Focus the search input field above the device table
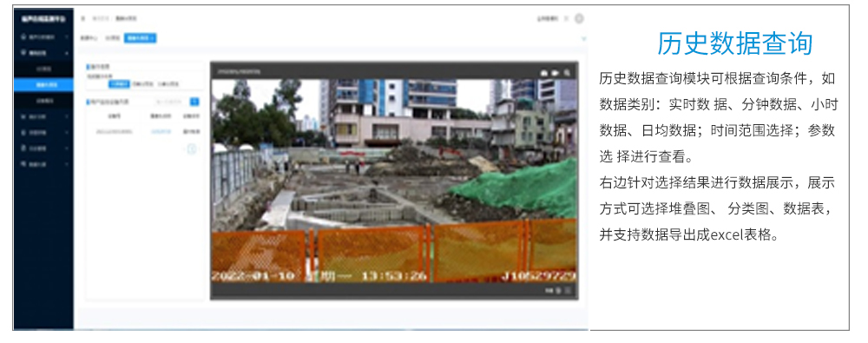Viewport: 868px width, 343px height. pos(170,102)
